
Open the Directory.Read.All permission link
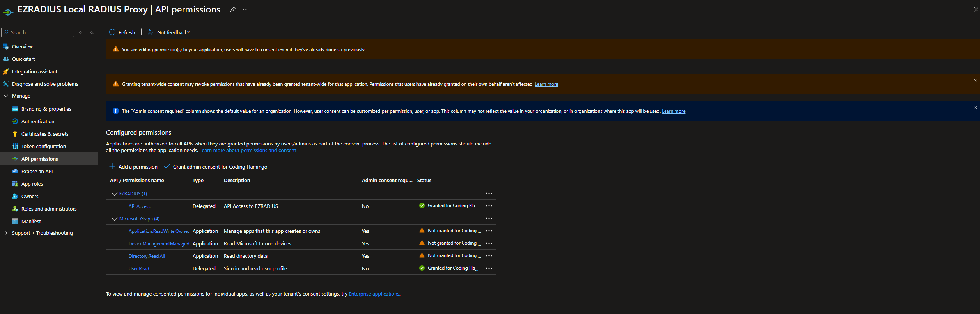[x=147, y=256]
